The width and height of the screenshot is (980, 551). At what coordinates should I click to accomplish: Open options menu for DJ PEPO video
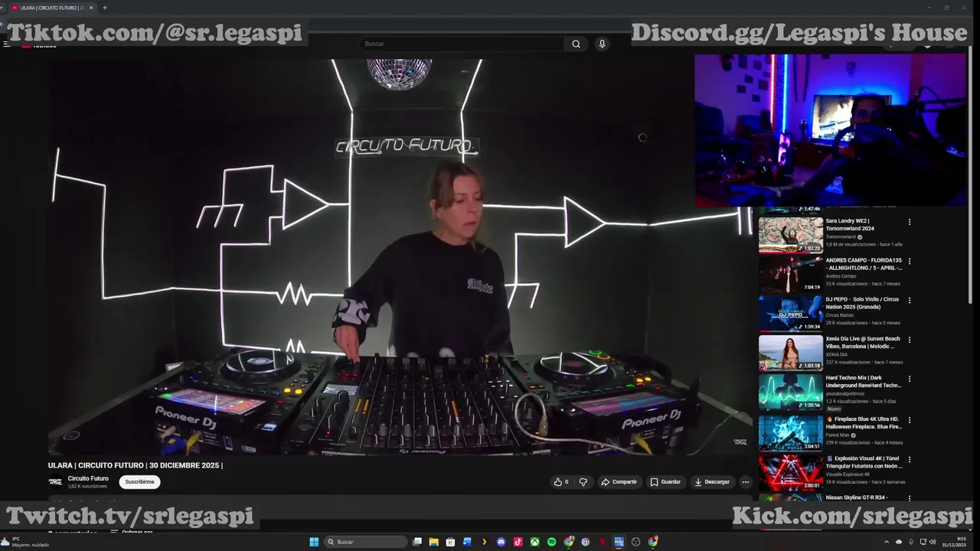click(910, 300)
